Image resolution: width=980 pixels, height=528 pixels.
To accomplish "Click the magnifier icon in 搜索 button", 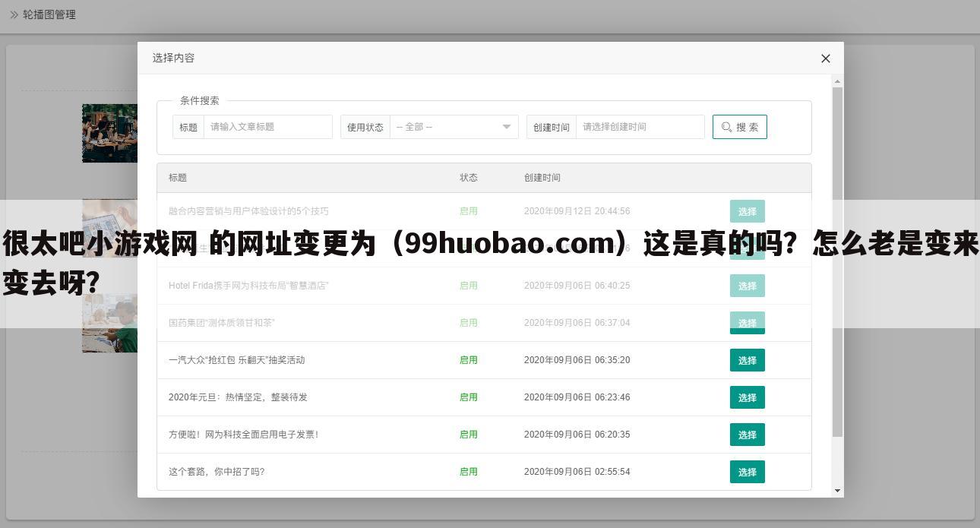I will 727,127.
